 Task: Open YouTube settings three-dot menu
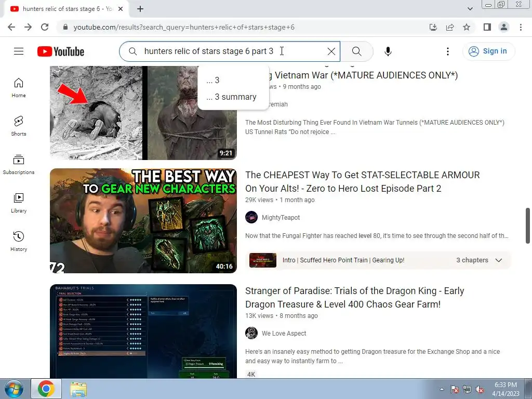tap(447, 51)
